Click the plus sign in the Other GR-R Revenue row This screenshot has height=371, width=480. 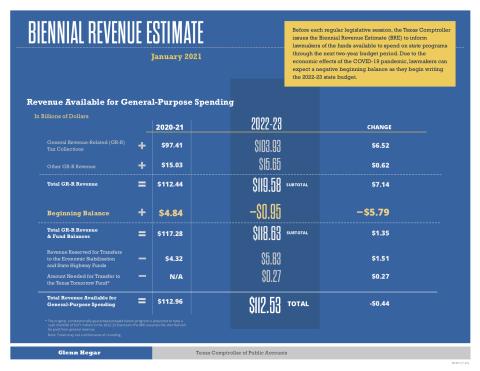142,165
